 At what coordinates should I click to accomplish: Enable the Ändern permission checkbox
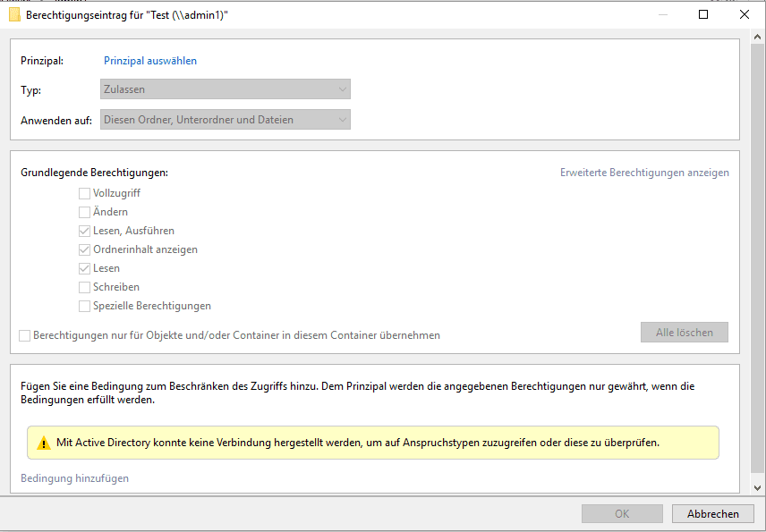(84, 212)
